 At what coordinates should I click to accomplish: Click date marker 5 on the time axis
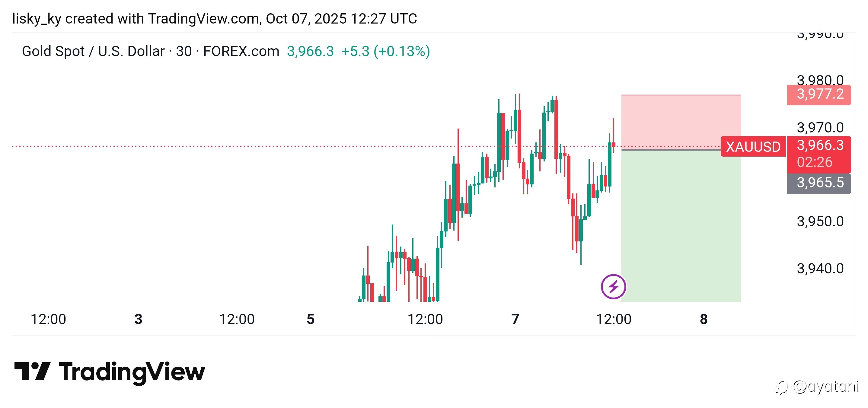[x=310, y=319]
